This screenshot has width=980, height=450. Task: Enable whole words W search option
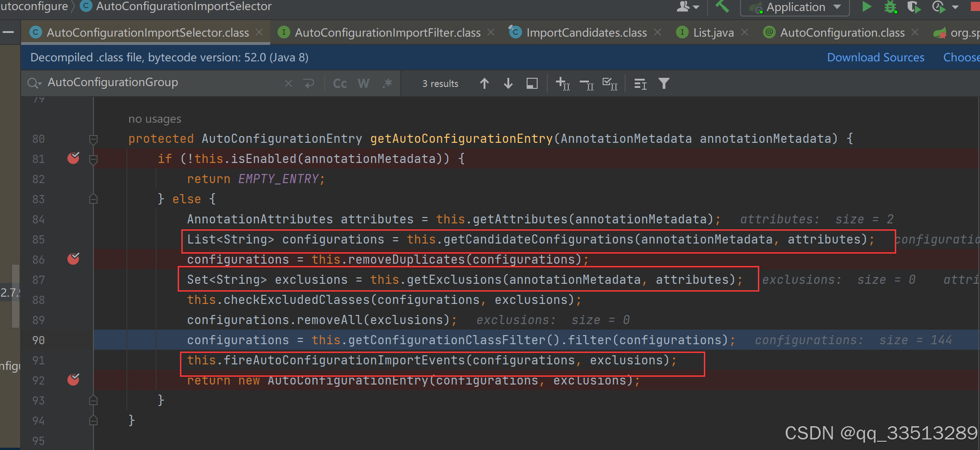click(x=363, y=83)
